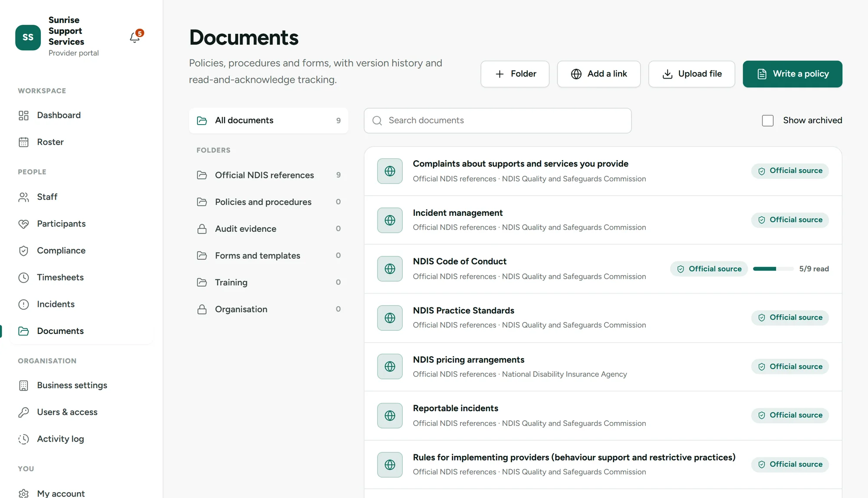Select the All documents filter
The image size is (868, 498).
pyautogui.click(x=269, y=120)
